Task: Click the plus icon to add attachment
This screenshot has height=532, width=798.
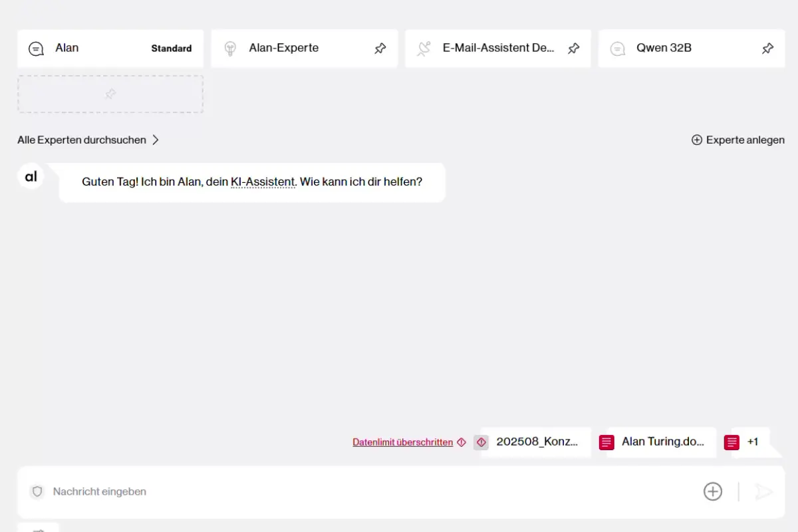Action: tap(712, 491)
